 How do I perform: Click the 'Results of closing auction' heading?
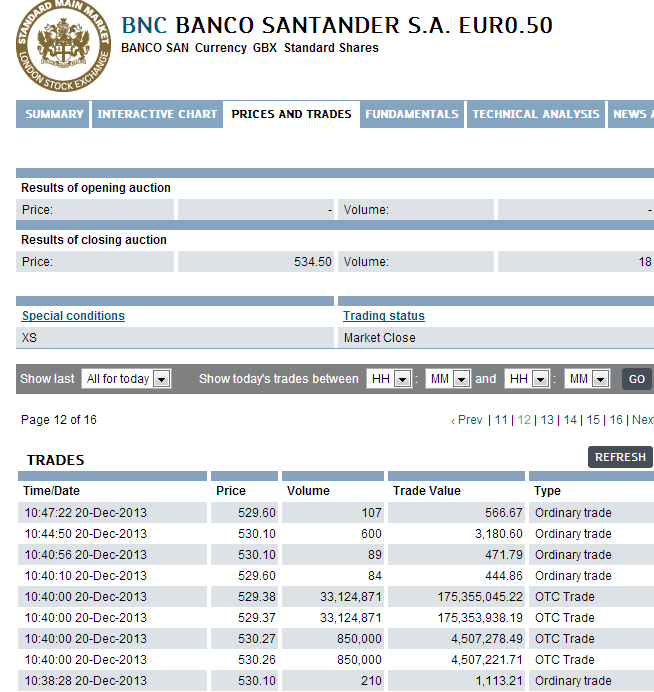pyautogui.click(x=94, y=240)
